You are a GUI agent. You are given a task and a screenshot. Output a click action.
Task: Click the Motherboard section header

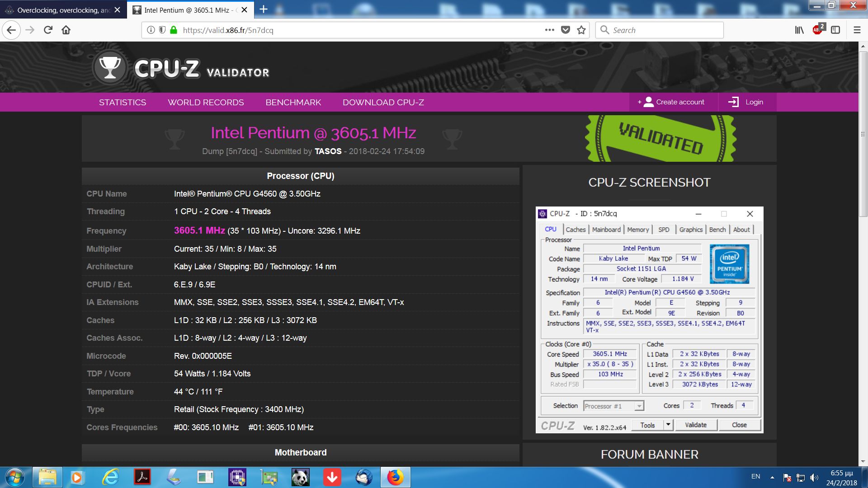(301, 453)
